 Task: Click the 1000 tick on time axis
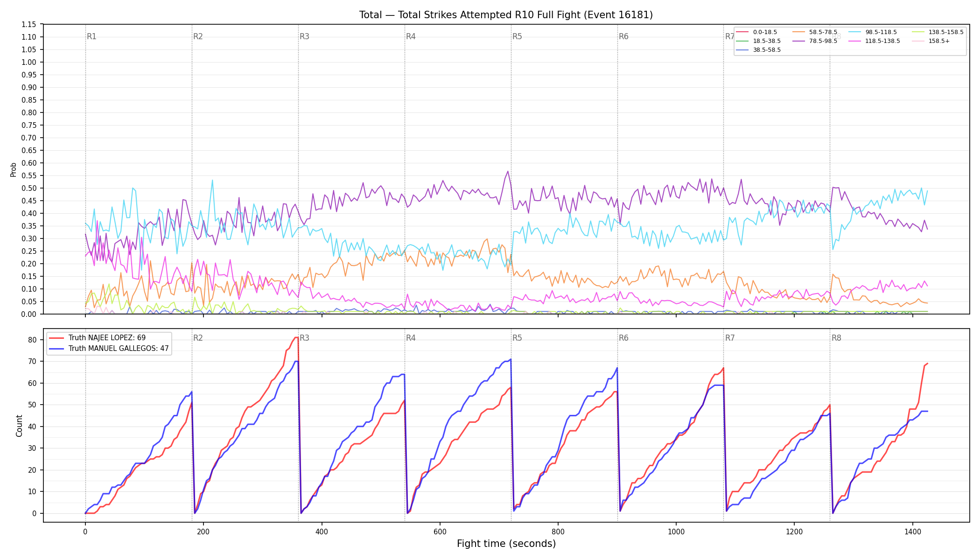pos(676,531)
